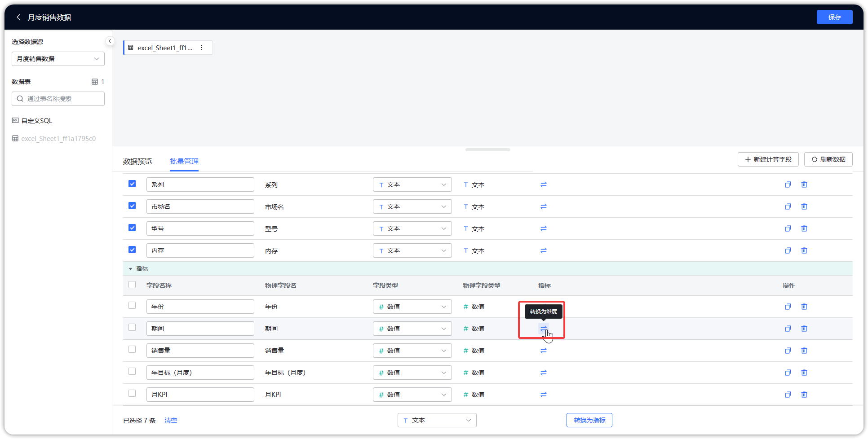Click the convert icon in the 型号 row
The height and width of the screenshot is (439, 868).
544,228
